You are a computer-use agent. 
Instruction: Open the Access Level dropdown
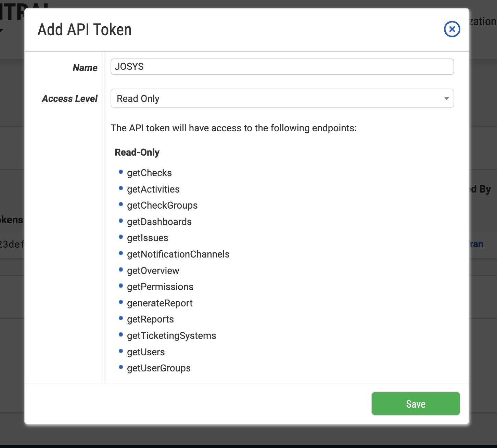tap(282, 98)
